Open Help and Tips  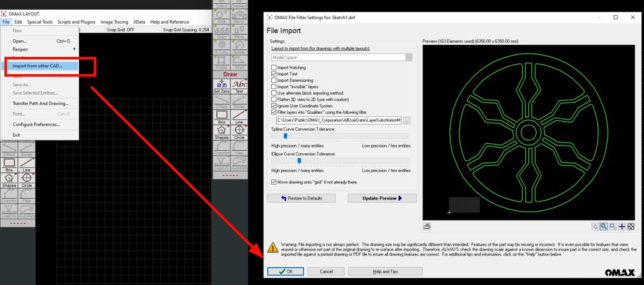386,272
